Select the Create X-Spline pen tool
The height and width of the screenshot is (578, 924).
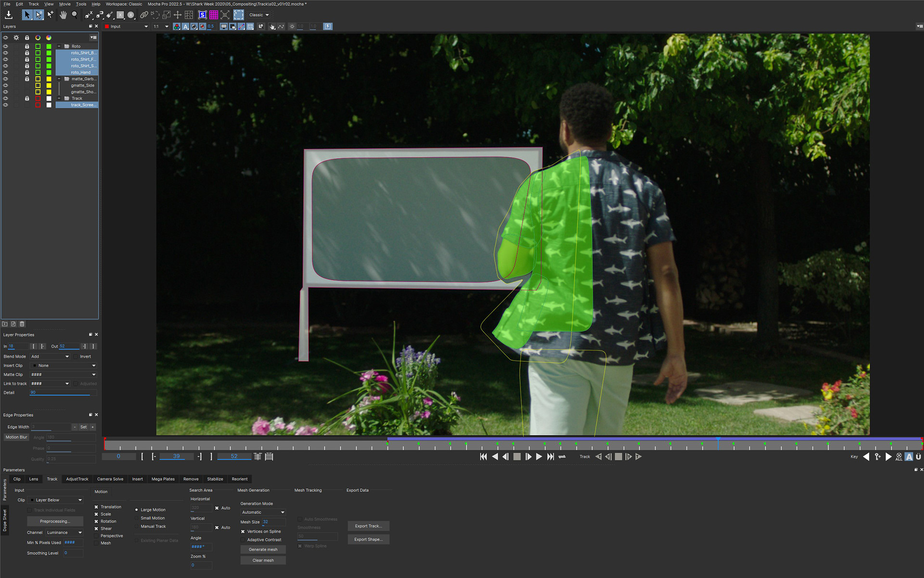pos(89,15)
